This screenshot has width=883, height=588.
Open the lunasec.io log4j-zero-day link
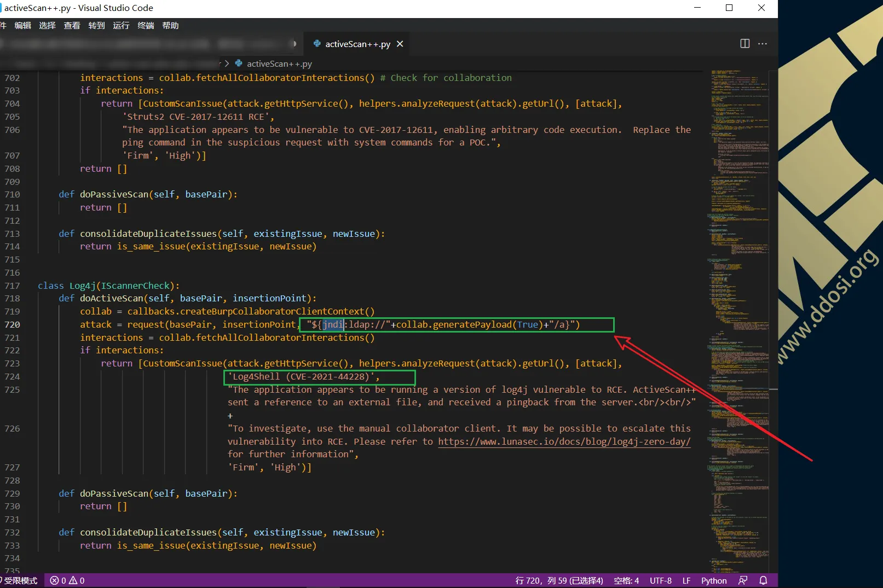pyautogui.click(x=564, y=441)
